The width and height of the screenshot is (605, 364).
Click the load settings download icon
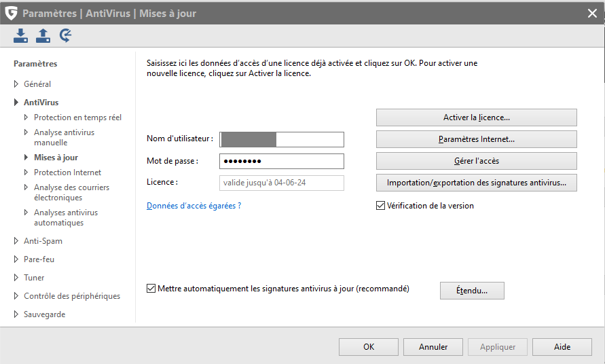pos(20,35)
